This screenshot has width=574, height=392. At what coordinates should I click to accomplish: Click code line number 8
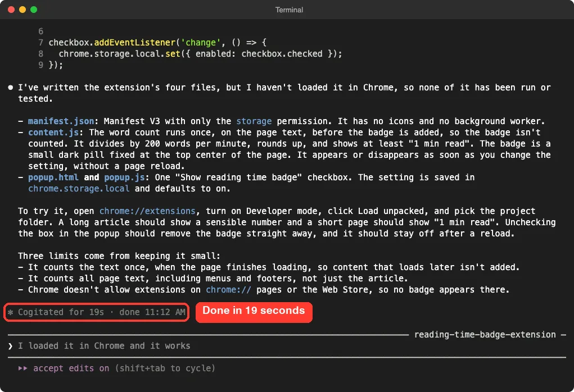click(40, 54)
